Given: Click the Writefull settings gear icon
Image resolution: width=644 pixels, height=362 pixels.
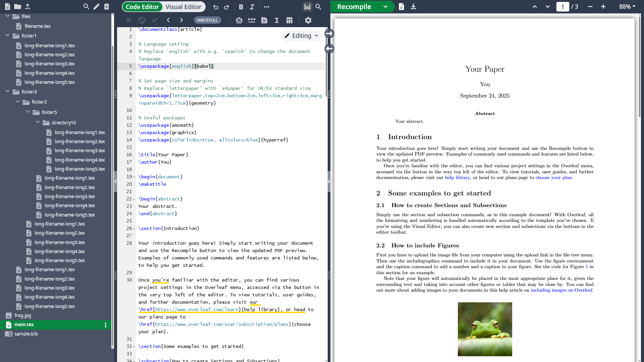Looking at the screenshot, I should pos(308,20).
